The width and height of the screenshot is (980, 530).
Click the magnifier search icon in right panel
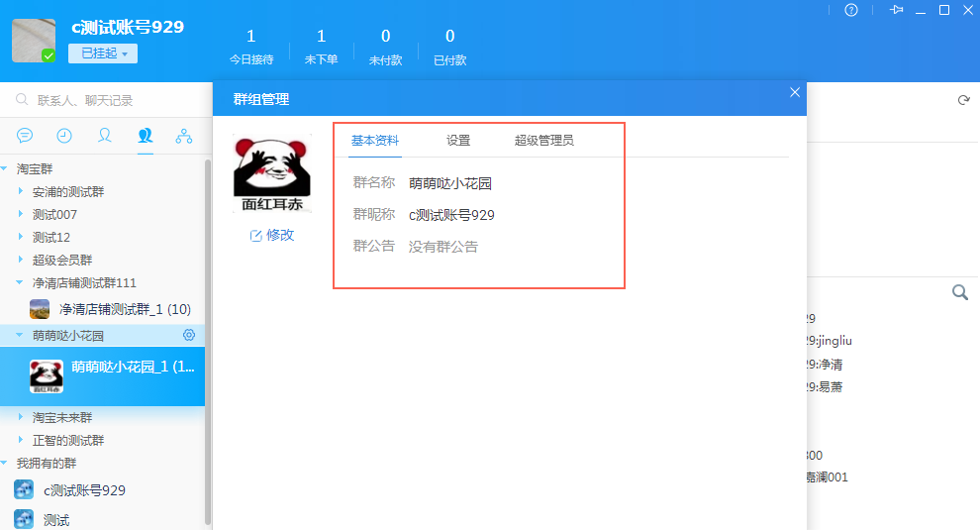pyautogui.click(x=960, y=292)
